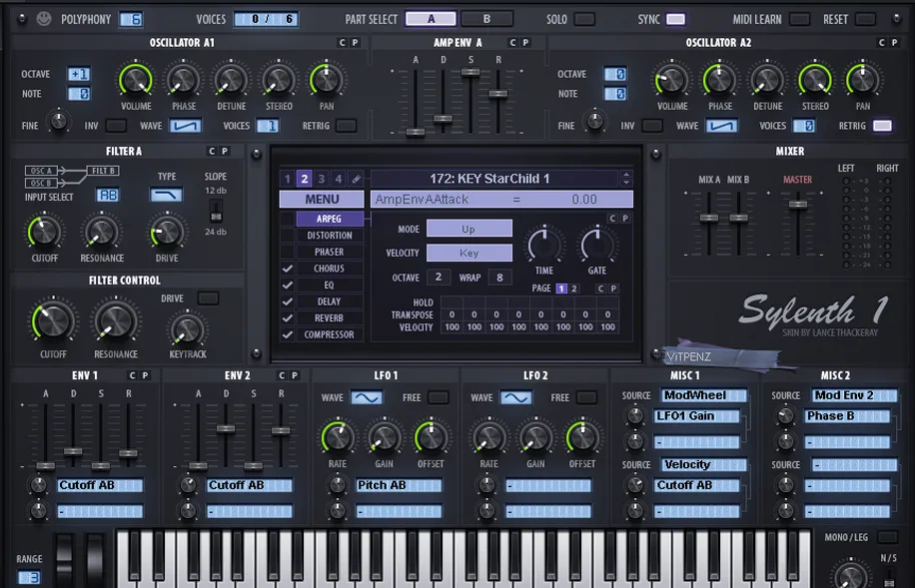Select Part B button

486,19
